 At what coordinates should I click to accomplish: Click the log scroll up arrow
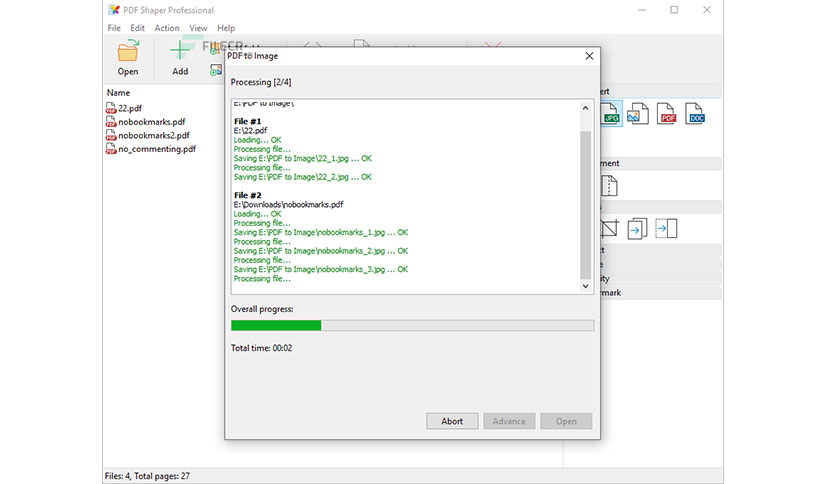tap(585, 108)
